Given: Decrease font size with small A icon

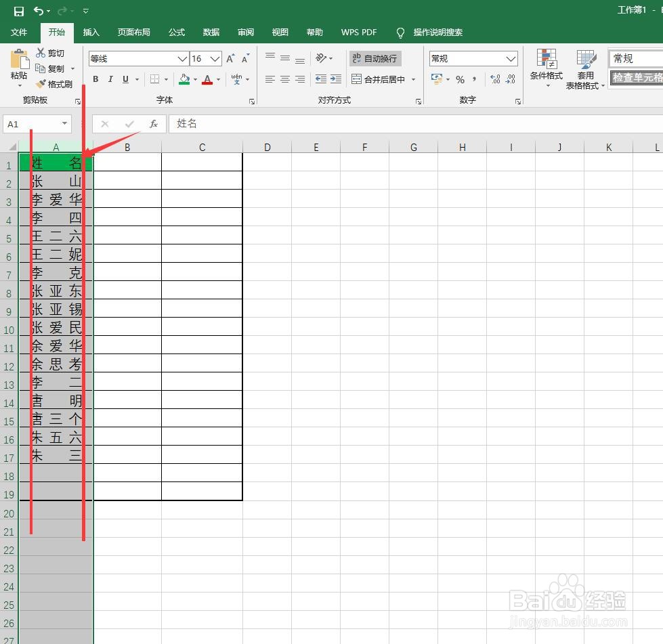Looking at the screenshot, I should click(x=245, y=58).
